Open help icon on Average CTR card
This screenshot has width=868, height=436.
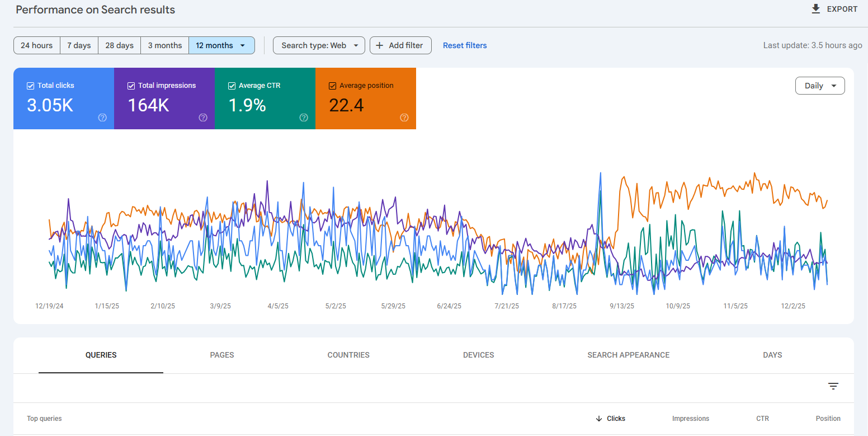(x=304, y=118)
